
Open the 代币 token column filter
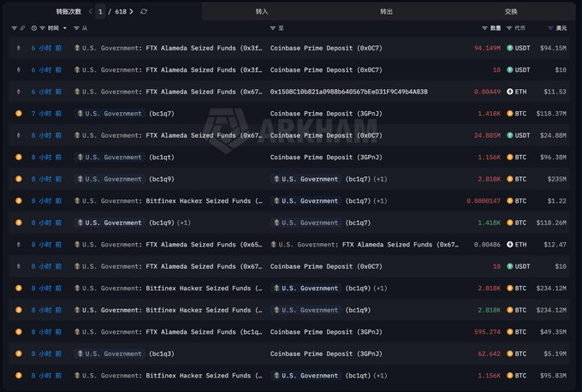509,28
